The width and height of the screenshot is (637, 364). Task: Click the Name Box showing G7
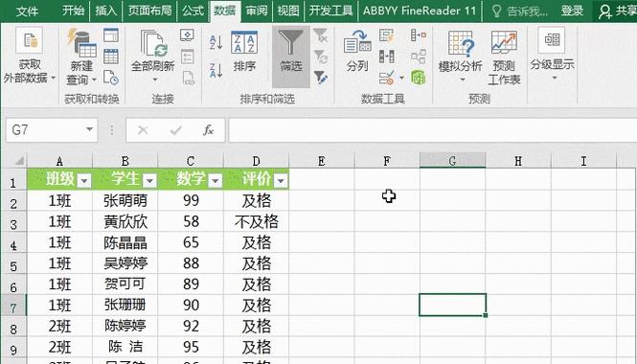coord(45,130)
